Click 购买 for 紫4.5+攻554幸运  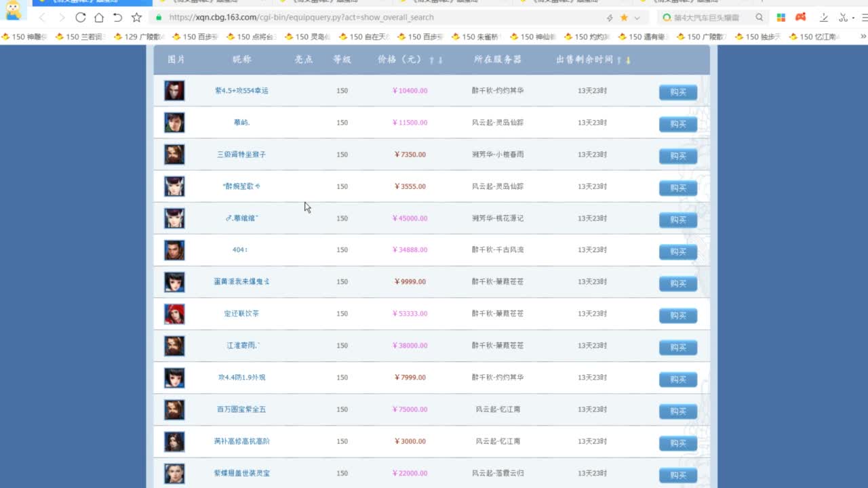[678, 92]
